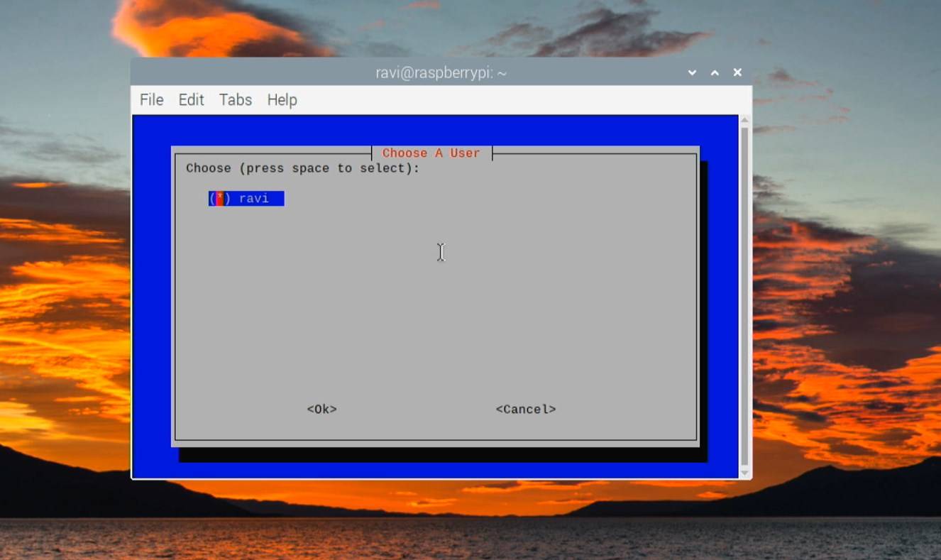Open the File menu
The image size is (941, 560).
coord(150,100)
